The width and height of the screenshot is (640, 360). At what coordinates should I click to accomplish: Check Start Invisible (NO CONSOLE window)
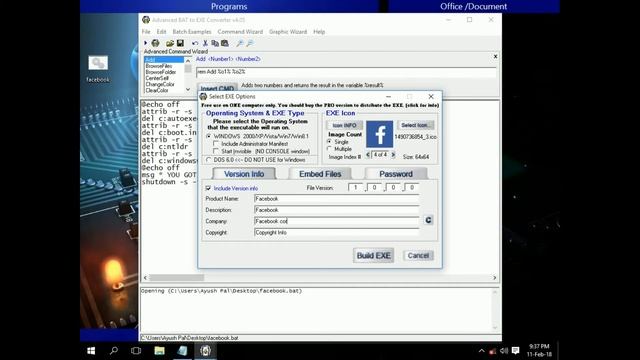(x=216, y=151)
